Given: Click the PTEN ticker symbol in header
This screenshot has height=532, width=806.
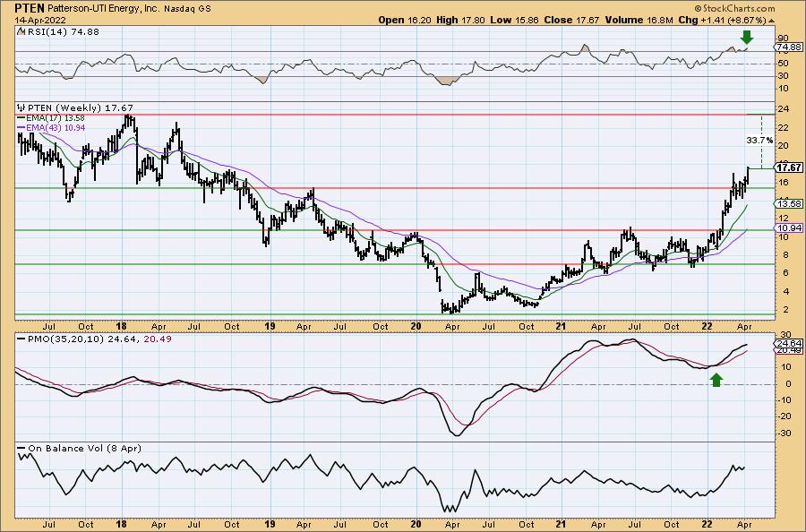Looking at the screenshot, I should pyautogui.click(x=30, y=8).
